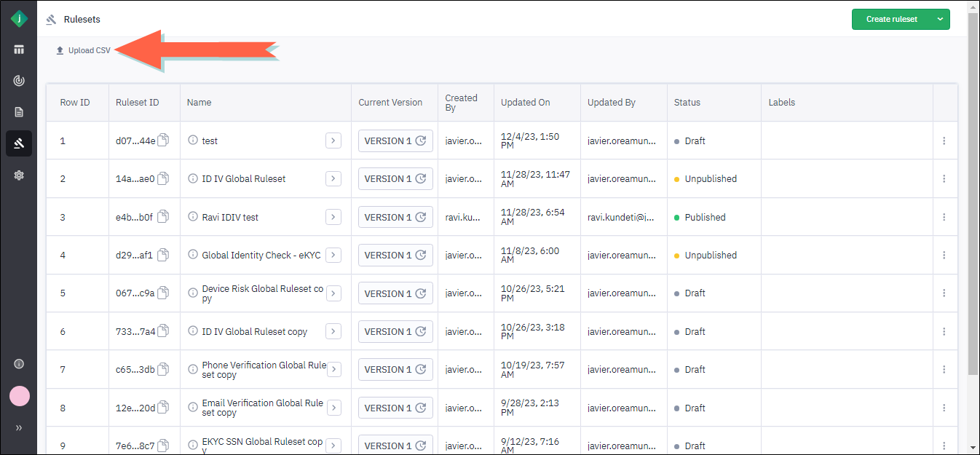Image resolution: width=980 pixels, height=455 pixels.
Task: Click the vertical scrollbar thumb
Action: pyautogui.click(x=973, y=194)
